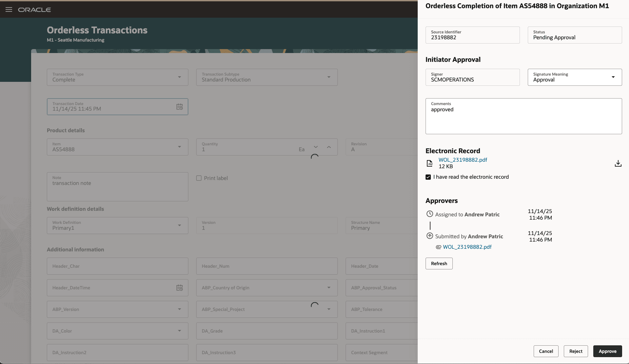Reject the pending approval
The height and width of the screenshot is (364, 629).
click(x=576, y=351)
